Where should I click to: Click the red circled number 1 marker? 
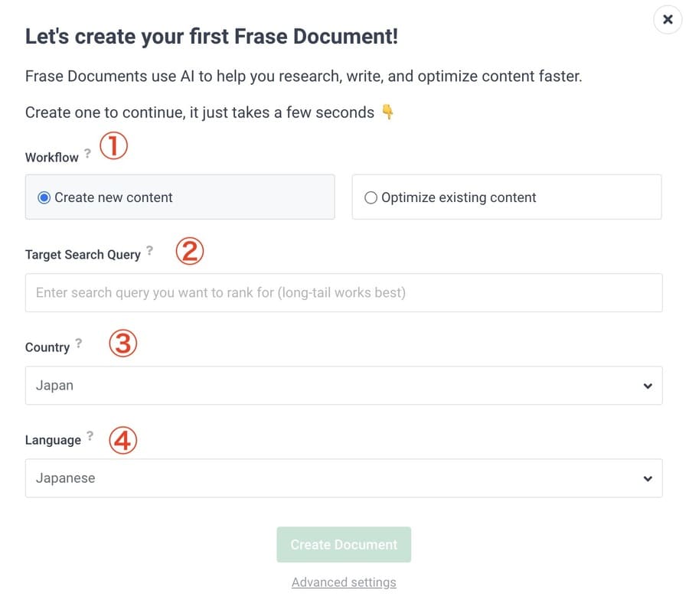click(x=113, y=146)
